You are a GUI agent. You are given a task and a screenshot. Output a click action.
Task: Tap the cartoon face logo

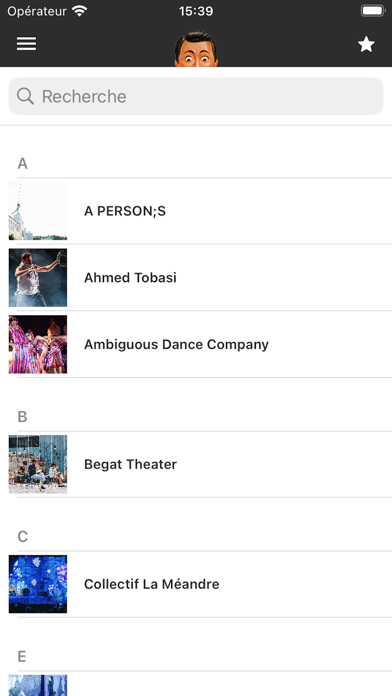[x=196, y=49]
